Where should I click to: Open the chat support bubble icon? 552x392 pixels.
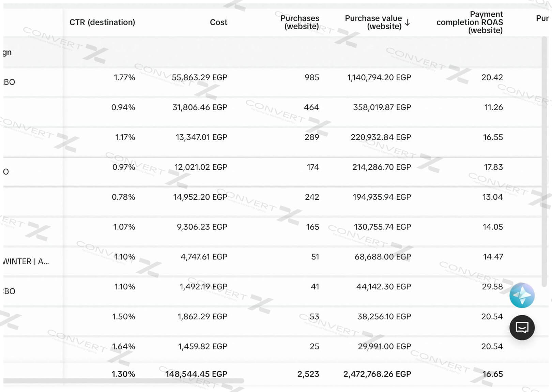coord(522,328)
